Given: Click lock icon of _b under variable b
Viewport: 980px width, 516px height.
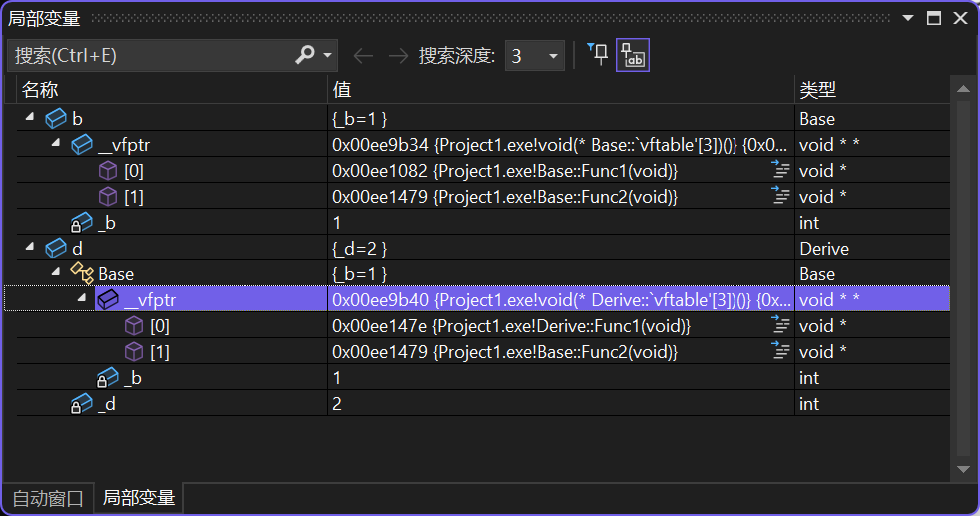Looking at the screenshot, I should 82,223.
